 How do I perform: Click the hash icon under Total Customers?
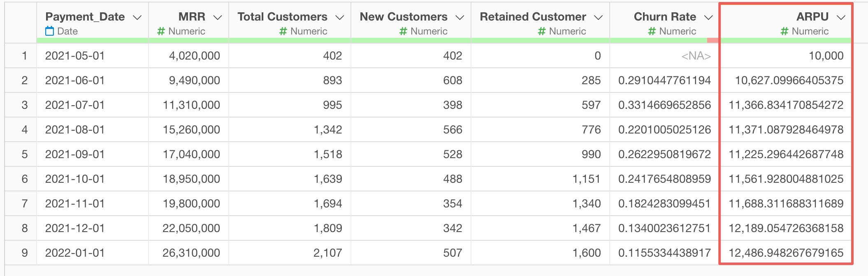pos(283,31)
